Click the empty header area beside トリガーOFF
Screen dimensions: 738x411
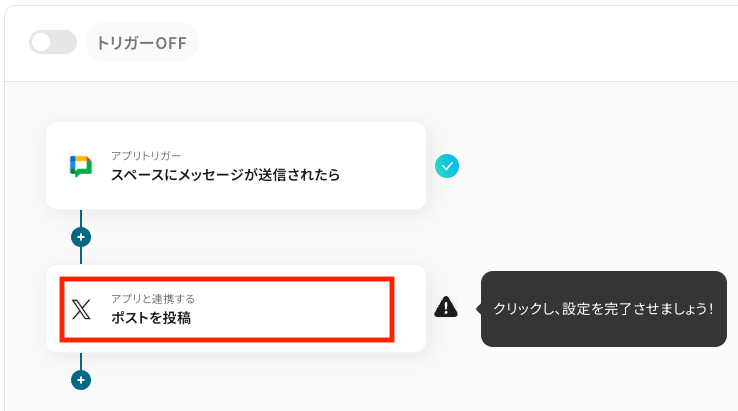(450, 43)
